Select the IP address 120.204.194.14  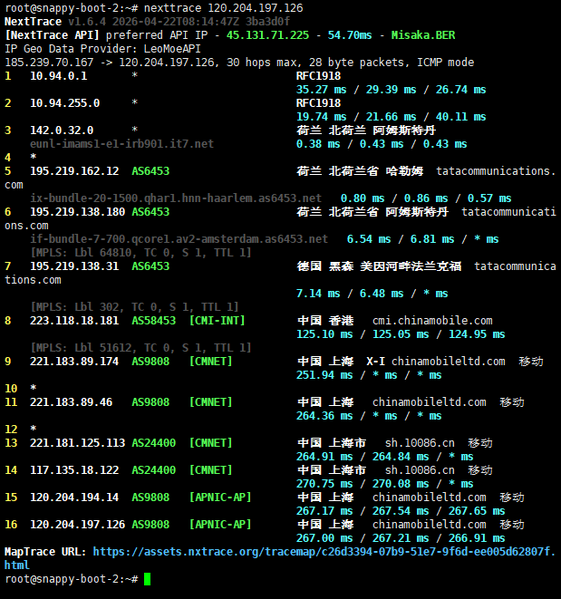pos(74,497)
